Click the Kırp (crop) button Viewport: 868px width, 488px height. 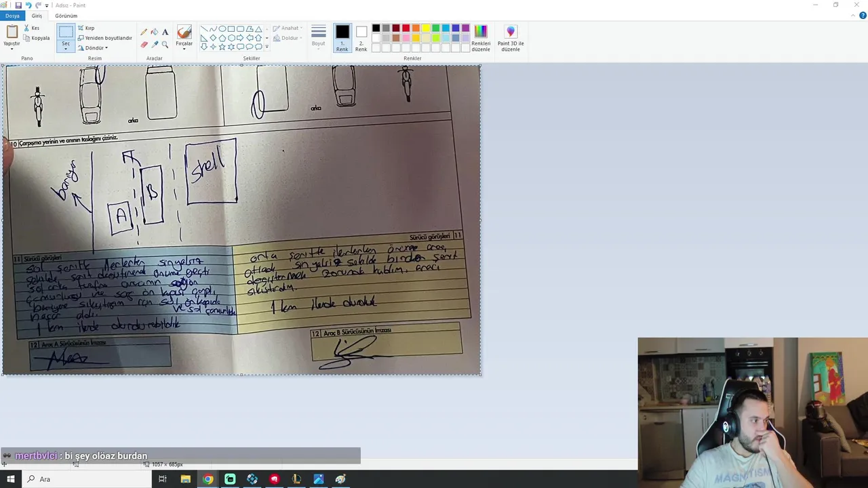coord(86,28)
